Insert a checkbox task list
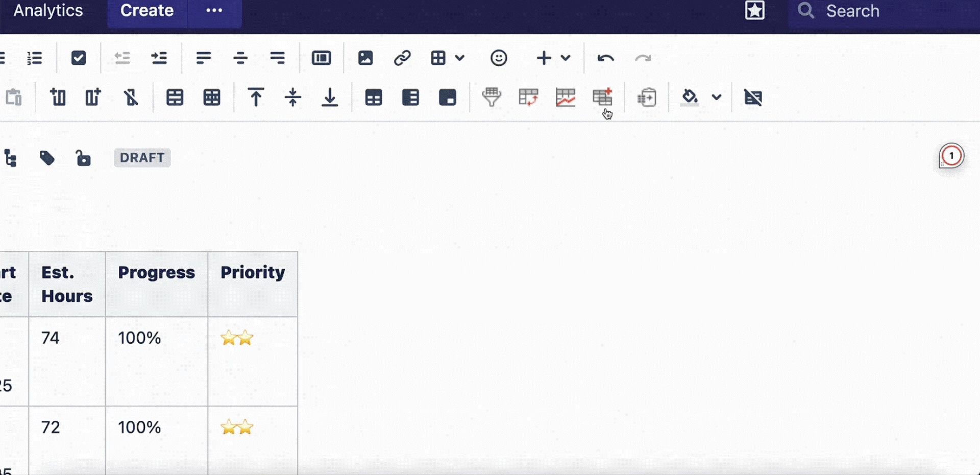980x475 pixels. 78,58
